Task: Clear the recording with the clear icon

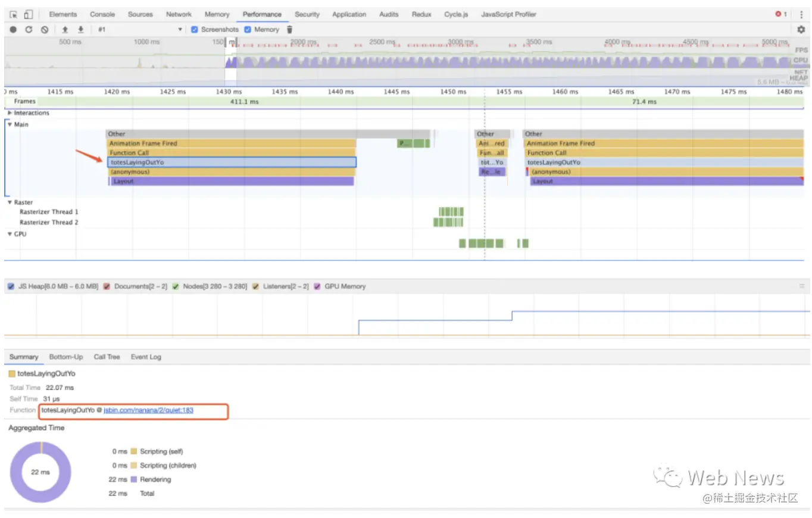Action: [x=45, y=29]
